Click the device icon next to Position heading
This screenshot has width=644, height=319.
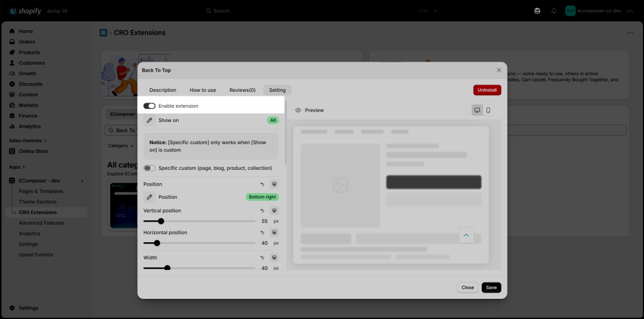274,184
